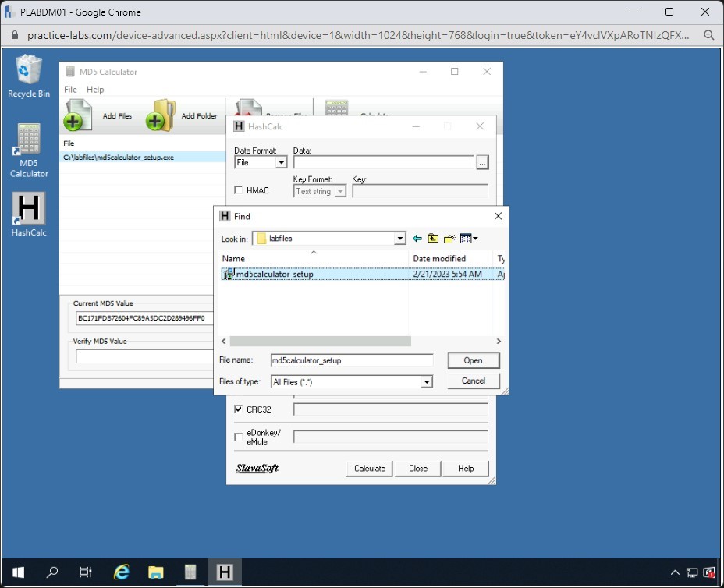The image size is (724, 588).
Task: Open the Files of type dropdown
Action: 426,382
